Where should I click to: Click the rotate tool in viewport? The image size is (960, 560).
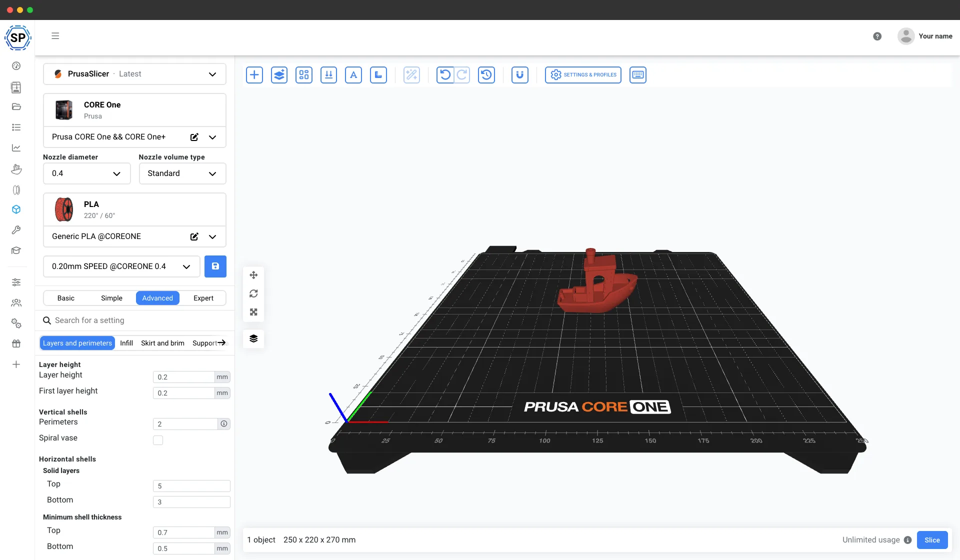(253, 293)
